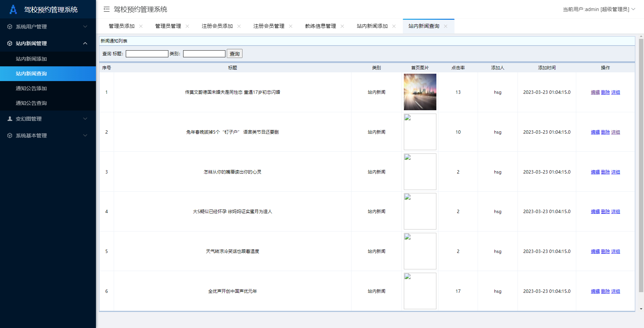Screen dimensions: 644x328
Task: Delete the 全优声 news entry
Action: [x=605, y=291]
